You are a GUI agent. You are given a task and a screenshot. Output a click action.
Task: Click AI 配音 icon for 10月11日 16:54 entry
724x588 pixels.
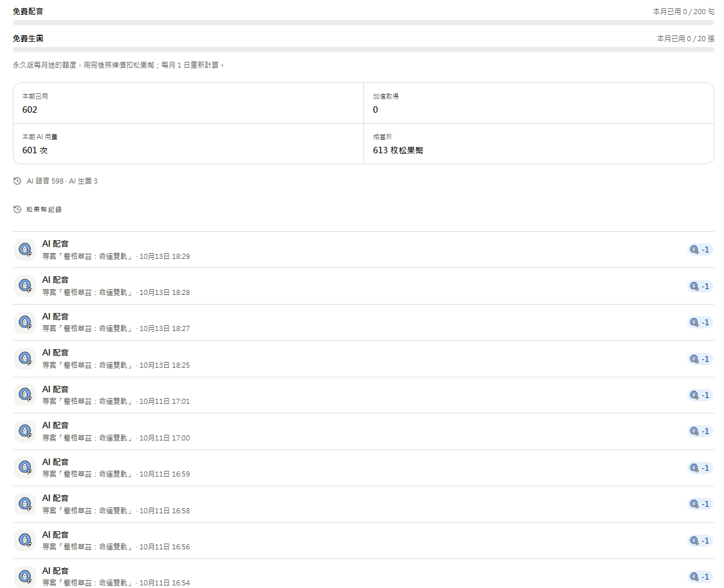coord(25,576)
